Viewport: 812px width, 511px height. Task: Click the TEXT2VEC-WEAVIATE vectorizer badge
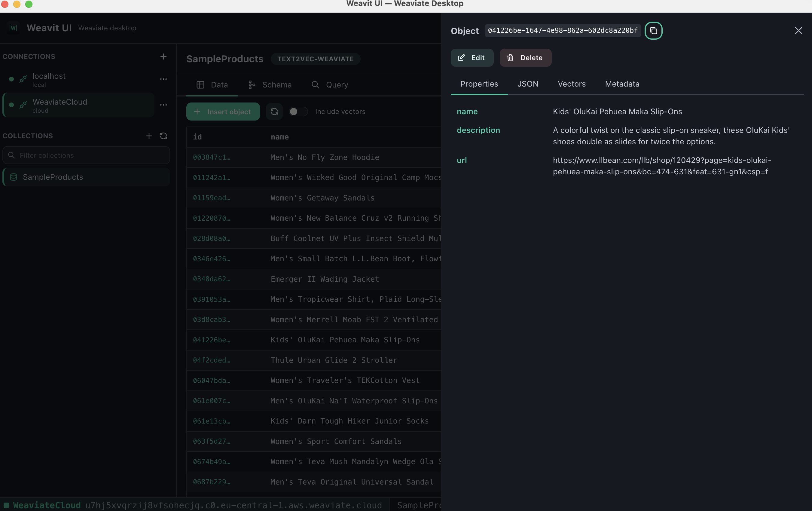(x=315, y=59)
